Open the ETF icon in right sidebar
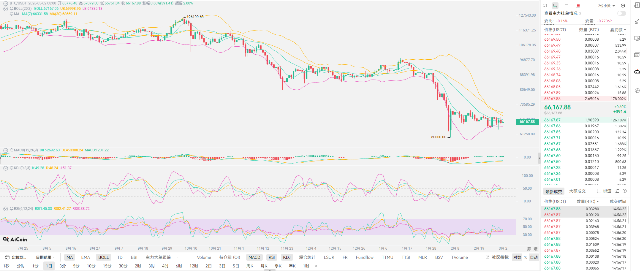The width and height of the screenshot is (644, 271). click(x=637, y=55)
